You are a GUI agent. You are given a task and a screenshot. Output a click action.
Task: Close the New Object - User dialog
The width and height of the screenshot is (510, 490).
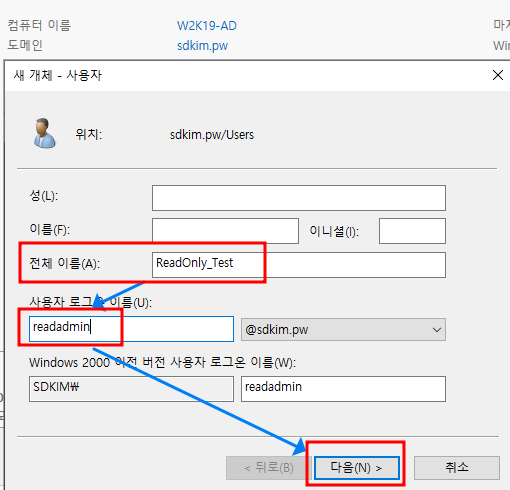pos(498,75)
